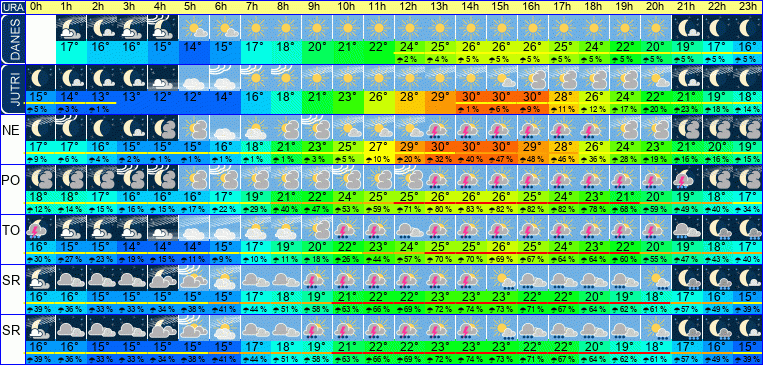Select the JUTRI 5h overcast cloud icon
The height and width of the screenshot is (365, 763).
click(194, 77)
